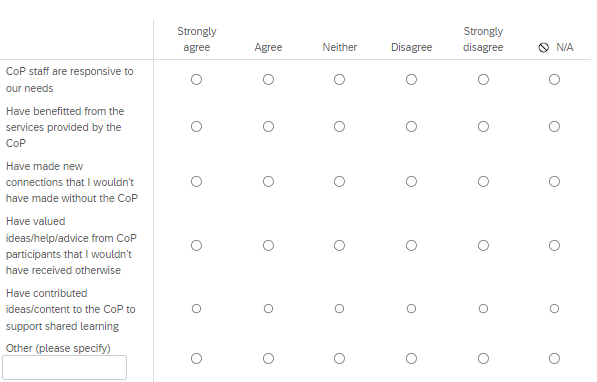The height and width of the screenshot is (382, 597).
Task: Choose Strongly agree for valued ideas/help/advice
Action: coord(196,246)
